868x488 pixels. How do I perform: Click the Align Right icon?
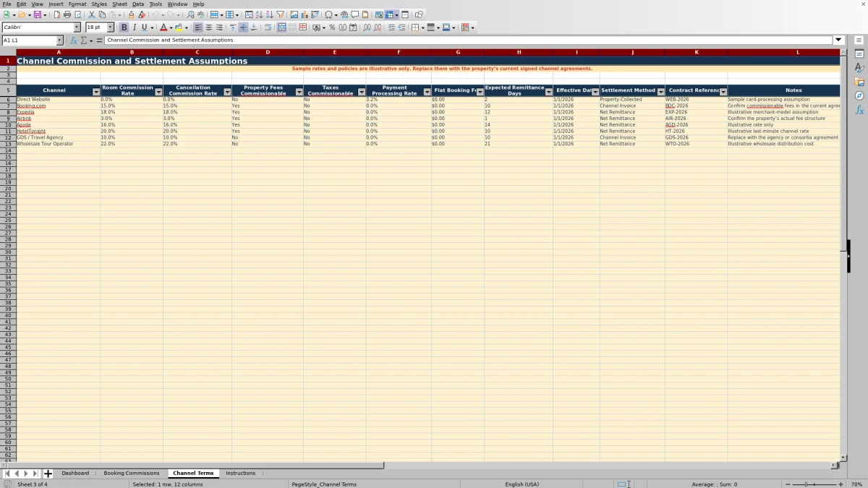(218, 27)
